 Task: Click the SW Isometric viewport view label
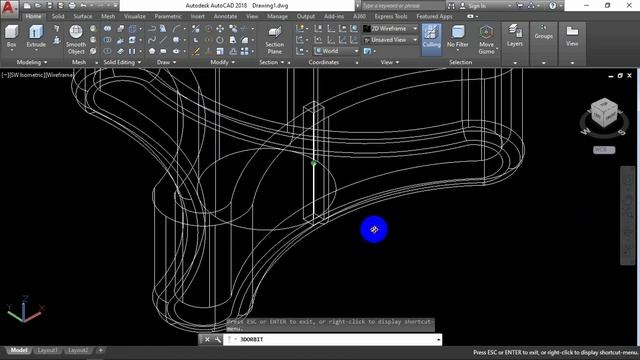tap(27, 75)
